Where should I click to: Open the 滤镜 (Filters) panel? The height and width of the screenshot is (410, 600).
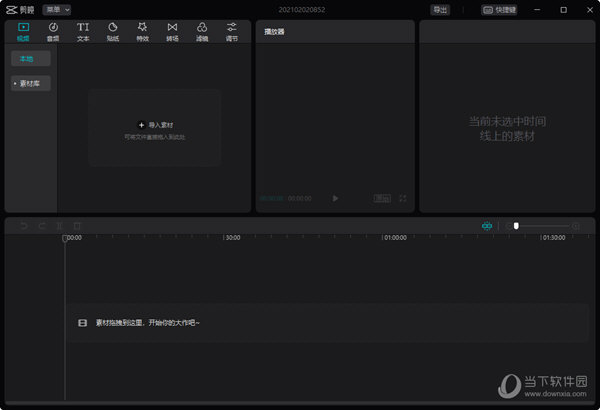tap(202, 31)
